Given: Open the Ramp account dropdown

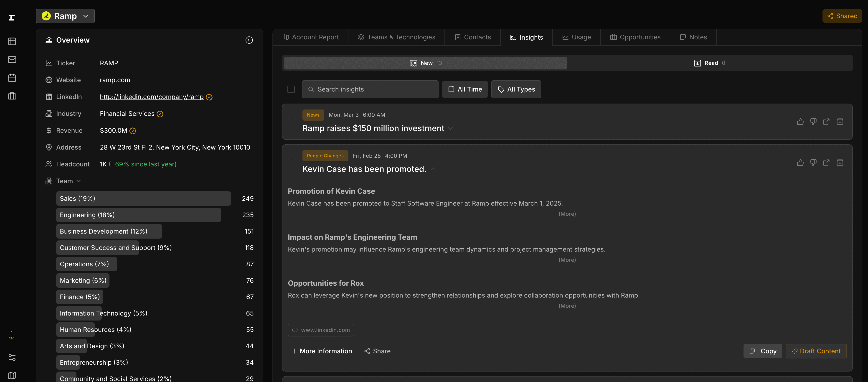Looking at the screenshot, I should click(65, 16).
